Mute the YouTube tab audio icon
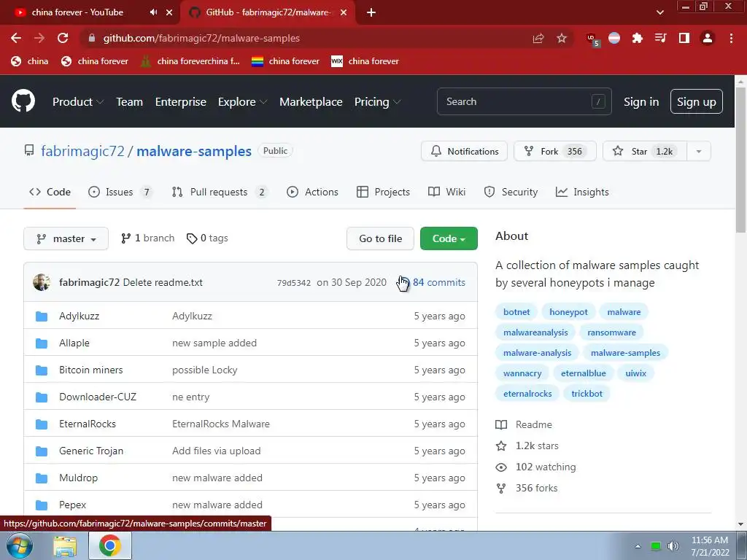747x560 pixels. pyautogui.click(x=153, y=12)
